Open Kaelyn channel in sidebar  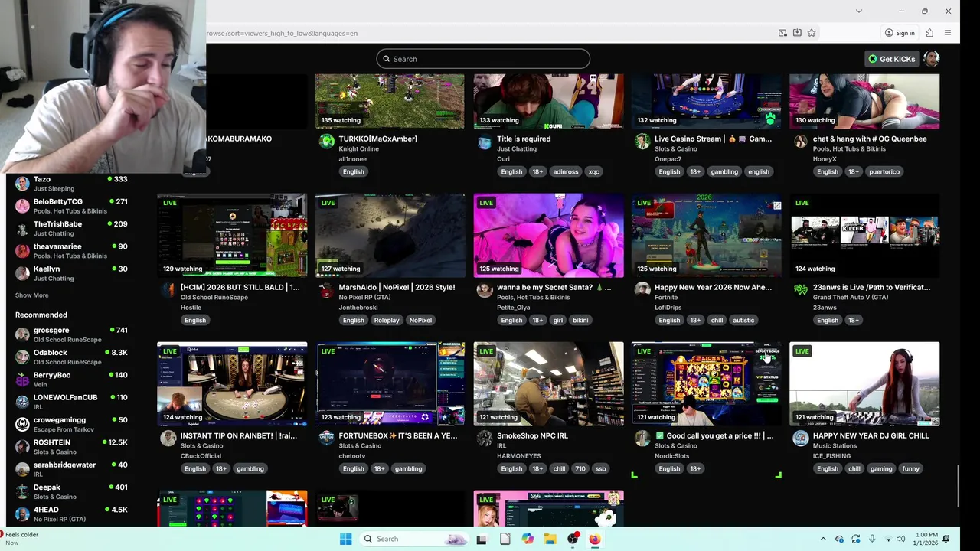click(70, 273)
